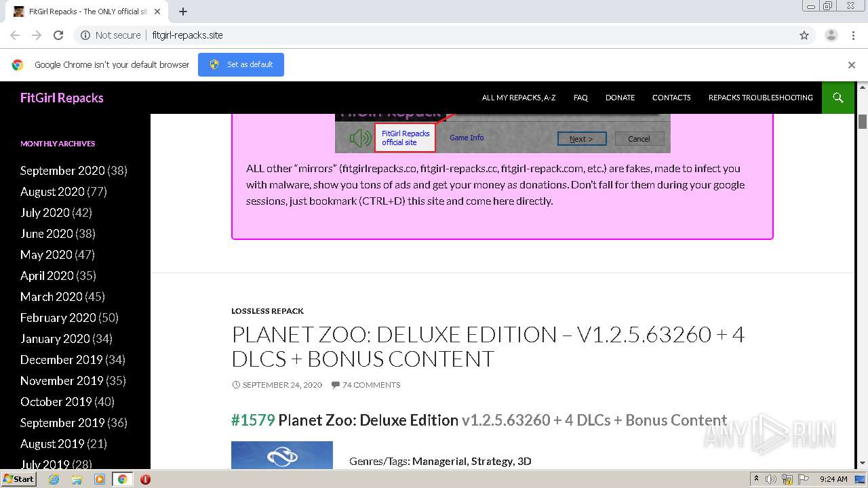Image resolution: width=868 pixels, height=488 pixels.
Task: Open January 2020 archive
Action: (55, 339)
